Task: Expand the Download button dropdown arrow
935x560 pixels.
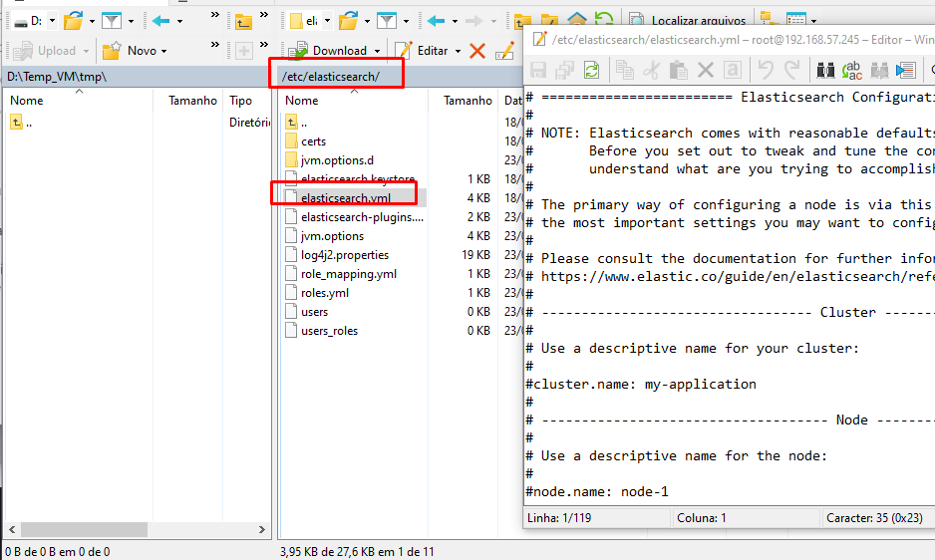Action: (x=377, y=51)
